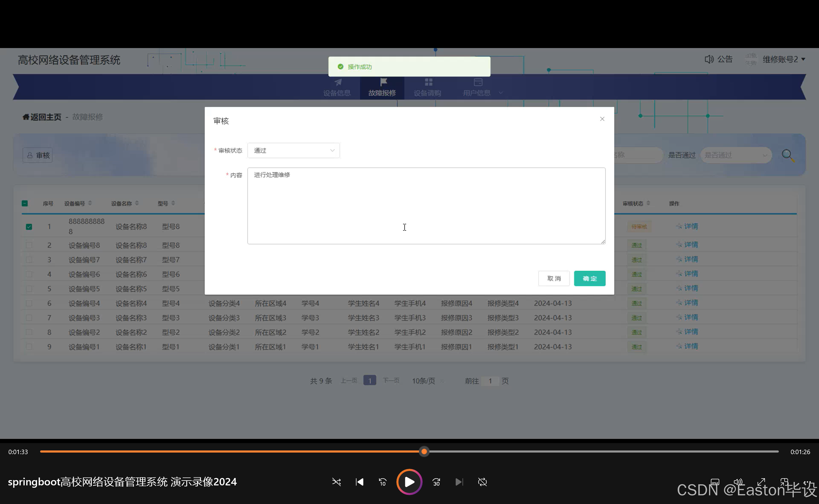Image resolution: width=819 pixels, height=504 pixels.
Task: Skip forward 30 seconds
Action: [x=436, y=482]
